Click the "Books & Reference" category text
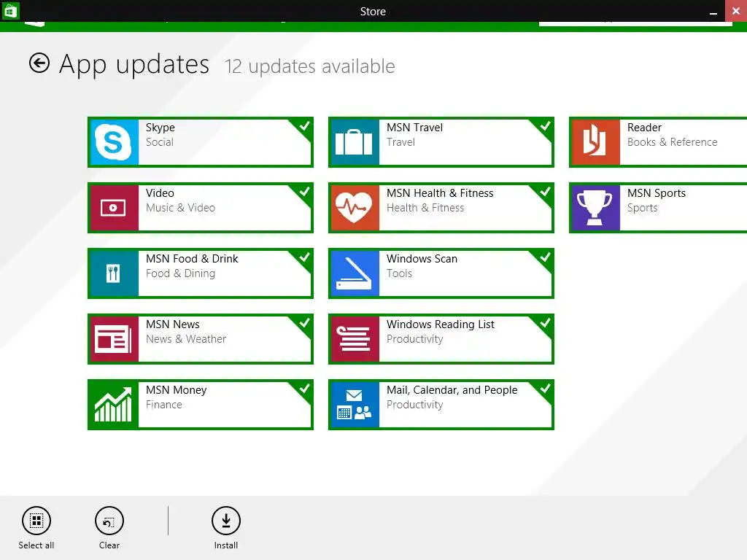Screen dimensions: 747x560 click(x=672, y=142)
